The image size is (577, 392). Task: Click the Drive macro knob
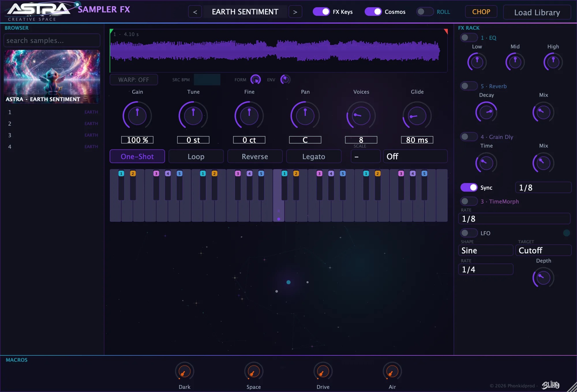(x=323, y=371)
